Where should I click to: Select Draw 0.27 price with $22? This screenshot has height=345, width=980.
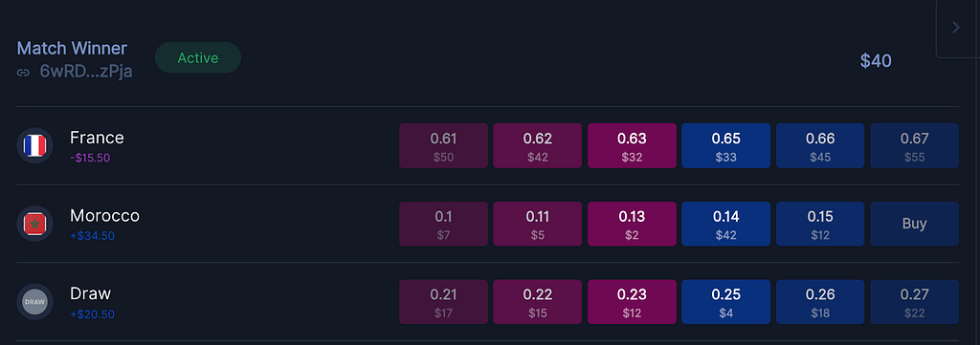[914, 302]
